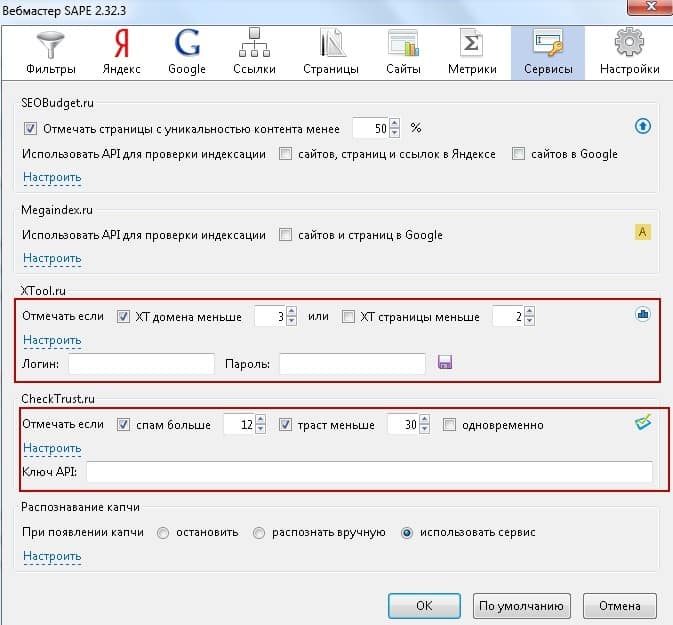Focus the CheckTrust Ключ API field
The width and height of the screenshot is (673, 625).
click(x=369, y=472)
